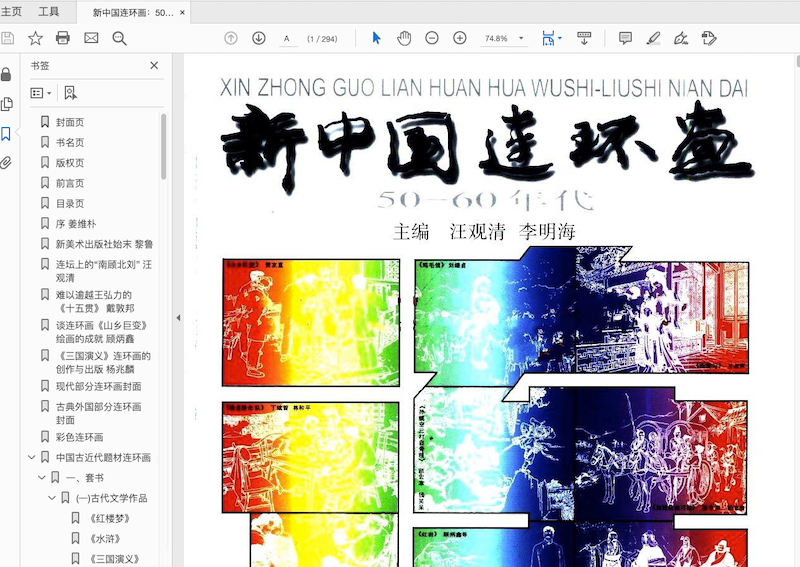Zoom out with minus circle icon

coord(432,38)
